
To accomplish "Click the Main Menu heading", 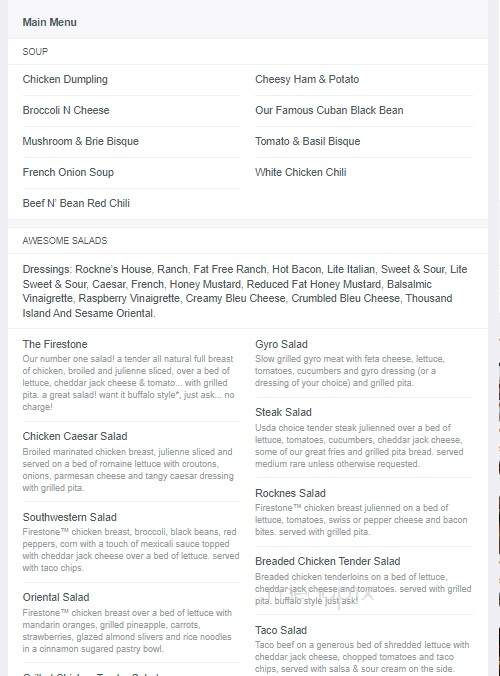I will point(50,22).
